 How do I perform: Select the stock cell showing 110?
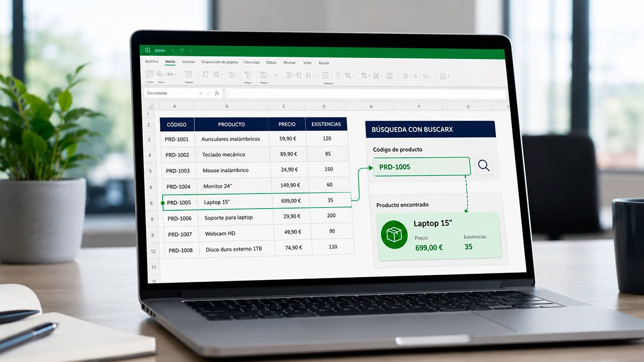[333, 247]
